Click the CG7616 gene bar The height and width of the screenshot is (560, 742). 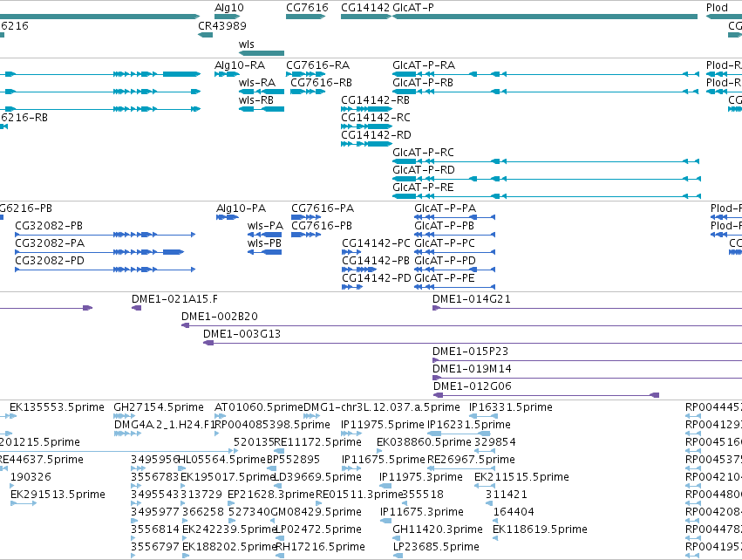point(306,17)
